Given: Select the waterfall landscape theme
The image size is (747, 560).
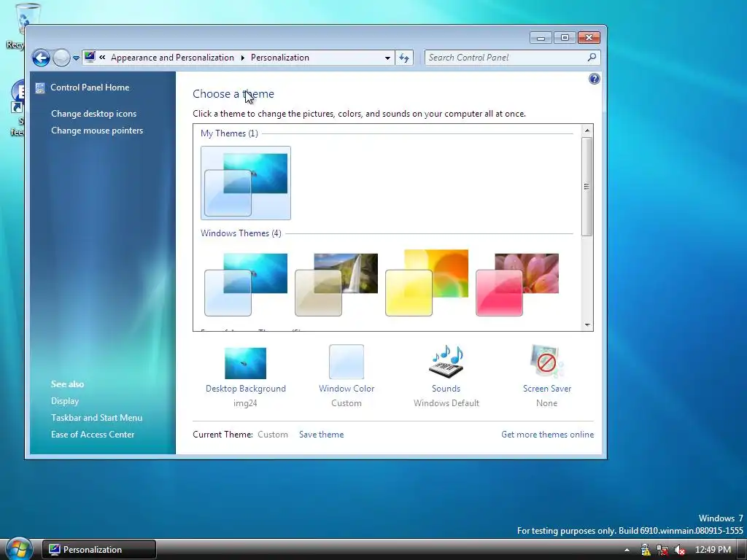Looking at the screenshot, I should point(336,284).
